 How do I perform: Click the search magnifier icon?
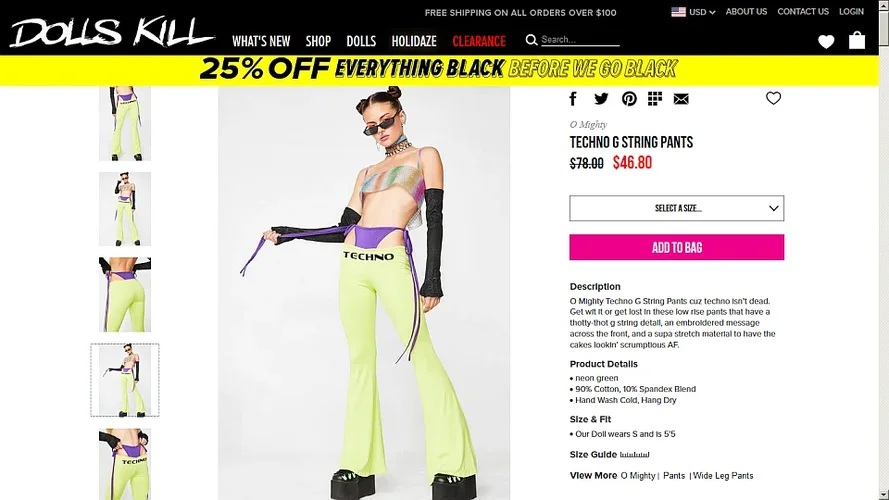pyautogui.click(x=531, y=40)
